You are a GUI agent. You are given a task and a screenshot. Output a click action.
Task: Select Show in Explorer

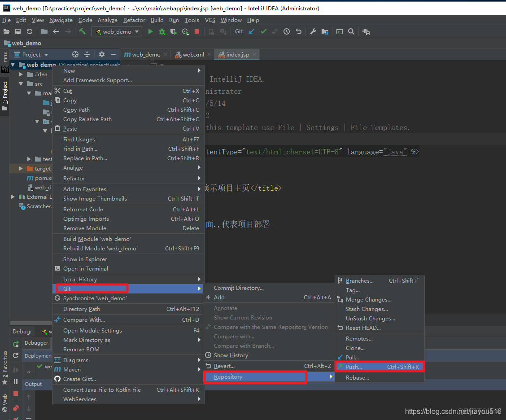(128, 259)
